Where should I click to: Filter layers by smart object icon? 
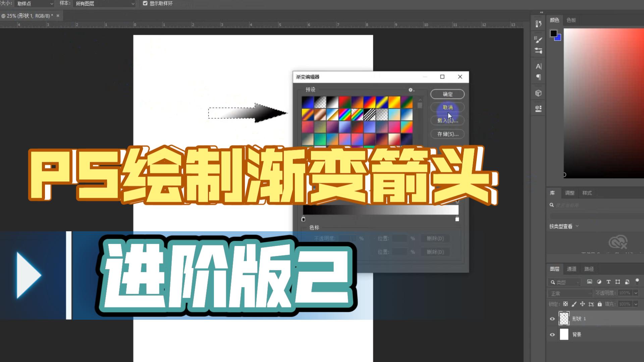click(627, 282)
